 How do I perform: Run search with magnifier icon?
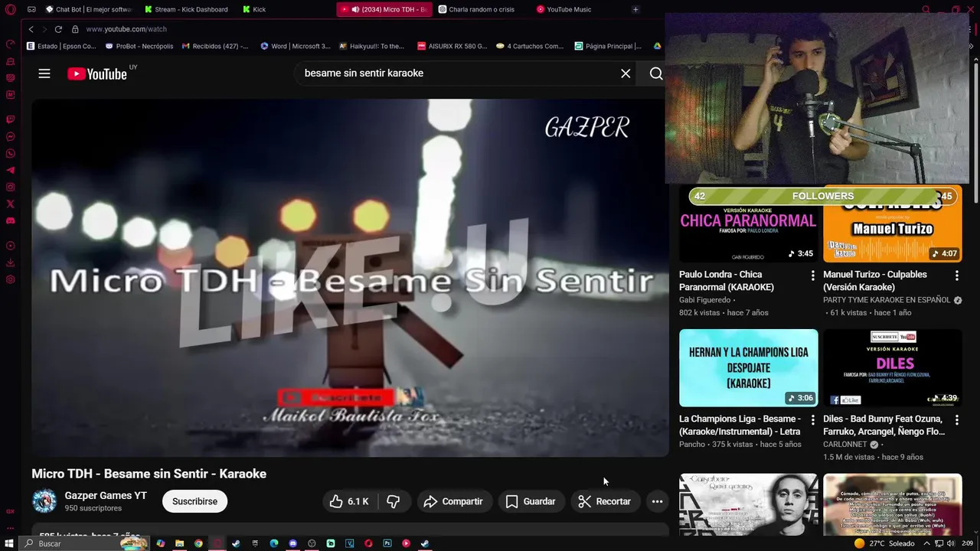tap(655, 73)
